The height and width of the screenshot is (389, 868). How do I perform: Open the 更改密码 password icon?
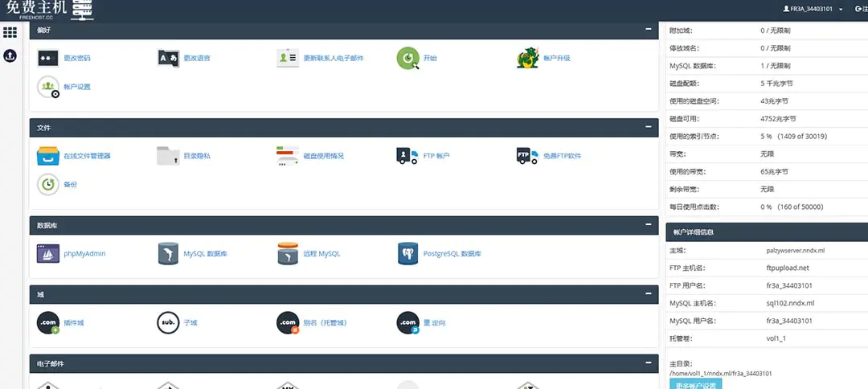click(x=48, y=59)
